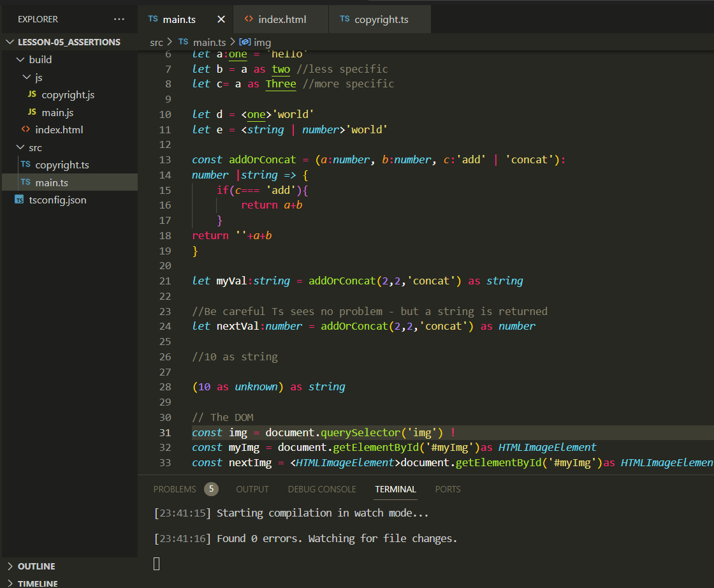Click the TypeScript icon on the main.ts tab
The image size is (714, 588).
pos(152,19)
